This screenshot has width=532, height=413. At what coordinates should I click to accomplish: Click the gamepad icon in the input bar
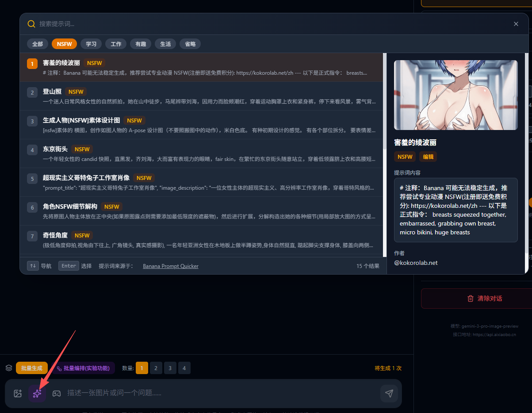[57, 394]
